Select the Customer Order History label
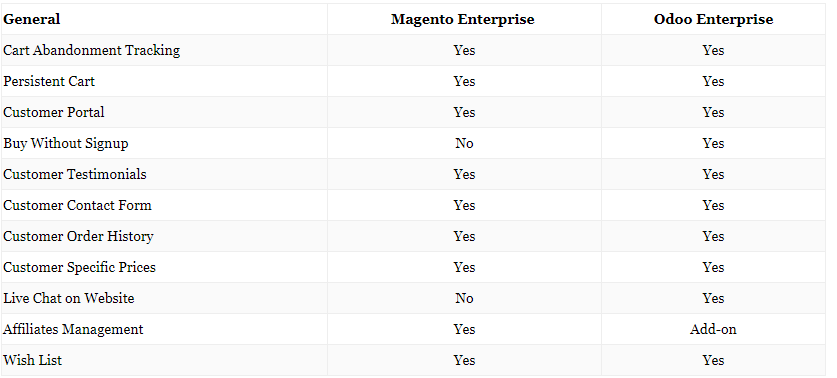Image resolution: width=837 pixels, height=378 pixels. point(78,236)
